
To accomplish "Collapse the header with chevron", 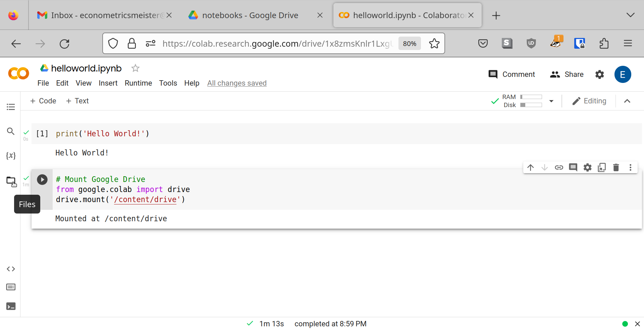I will click(x=627, y=101).
